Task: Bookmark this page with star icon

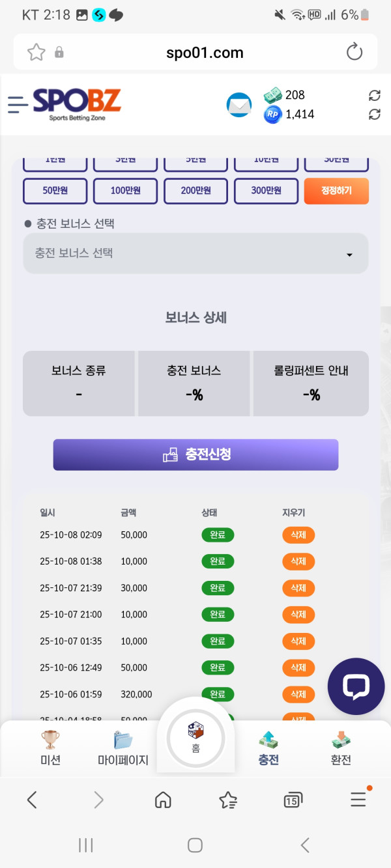Action: [36, 52]
